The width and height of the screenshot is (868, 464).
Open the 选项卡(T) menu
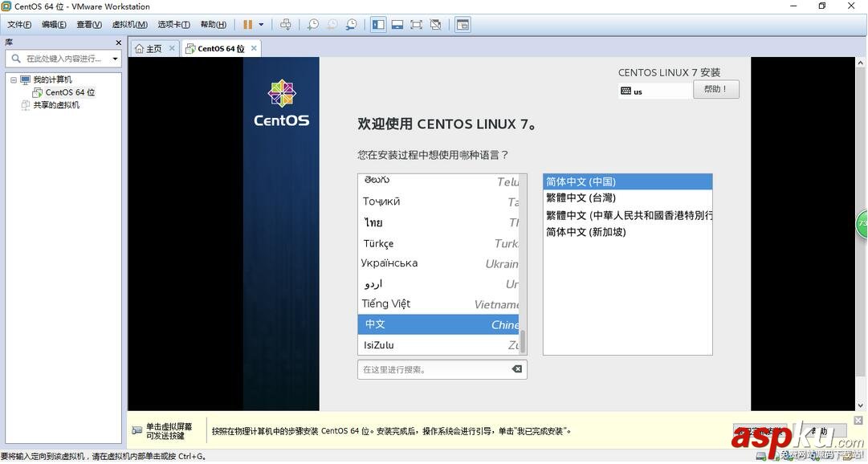click(x=173, y=24)
